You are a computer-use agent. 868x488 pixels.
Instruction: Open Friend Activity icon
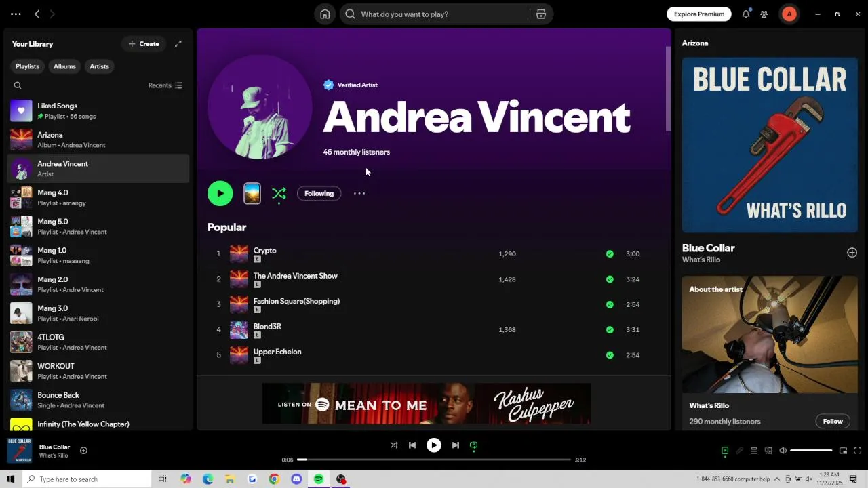point(764,14)
